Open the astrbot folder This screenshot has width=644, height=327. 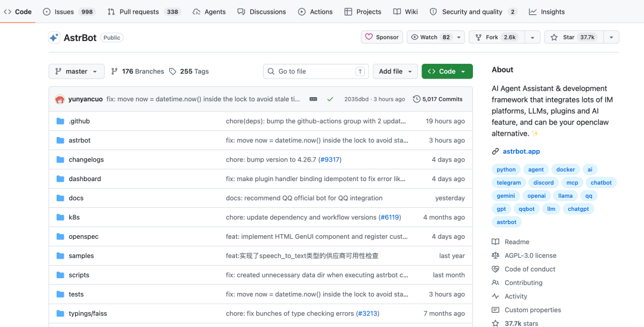click(x=79, y=141)
